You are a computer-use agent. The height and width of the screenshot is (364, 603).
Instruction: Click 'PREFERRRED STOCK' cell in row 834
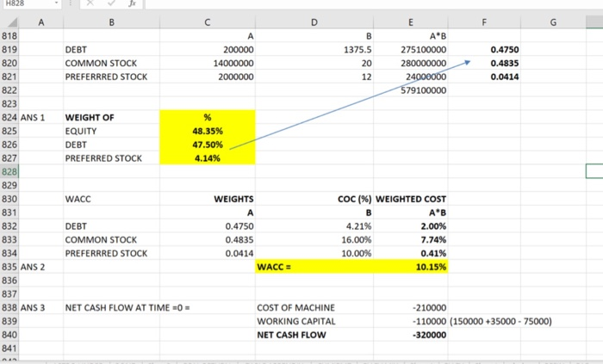tap(111, 253)
